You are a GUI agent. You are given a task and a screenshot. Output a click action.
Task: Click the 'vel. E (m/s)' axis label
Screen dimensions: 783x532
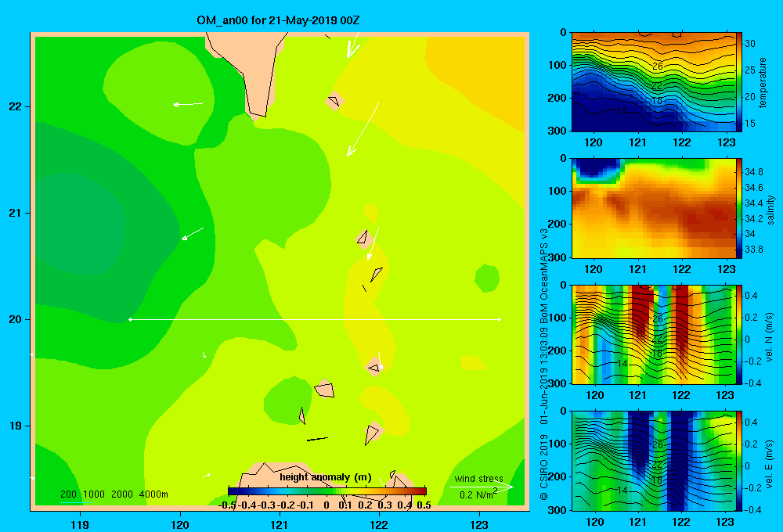pos(770,462)
